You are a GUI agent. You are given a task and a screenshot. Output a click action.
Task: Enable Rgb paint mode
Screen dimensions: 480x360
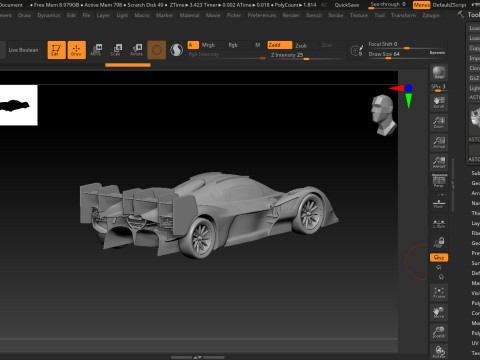point(233,45)
